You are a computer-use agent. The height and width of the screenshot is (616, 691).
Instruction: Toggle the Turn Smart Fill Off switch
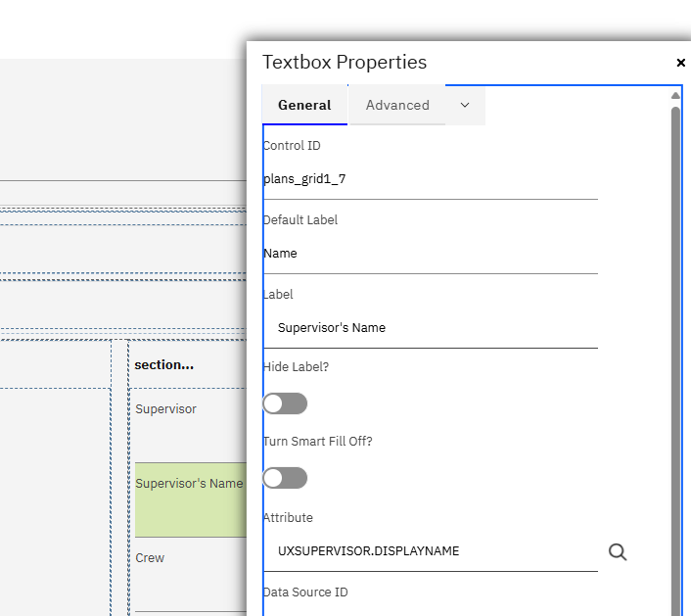[285, 478]
